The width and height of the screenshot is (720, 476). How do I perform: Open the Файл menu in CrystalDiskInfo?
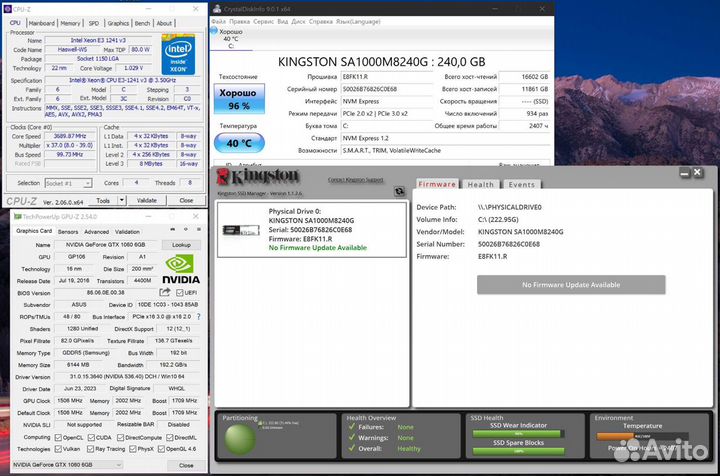pos(219,22)
